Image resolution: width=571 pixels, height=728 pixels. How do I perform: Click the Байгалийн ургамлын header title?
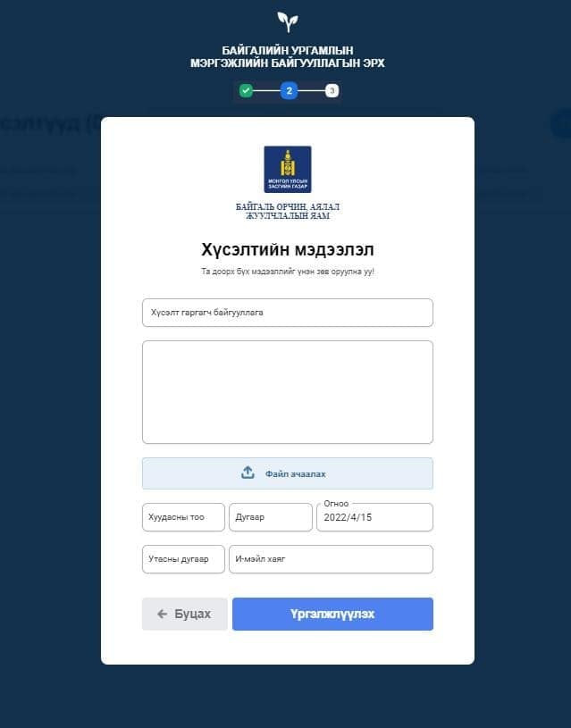288,56
